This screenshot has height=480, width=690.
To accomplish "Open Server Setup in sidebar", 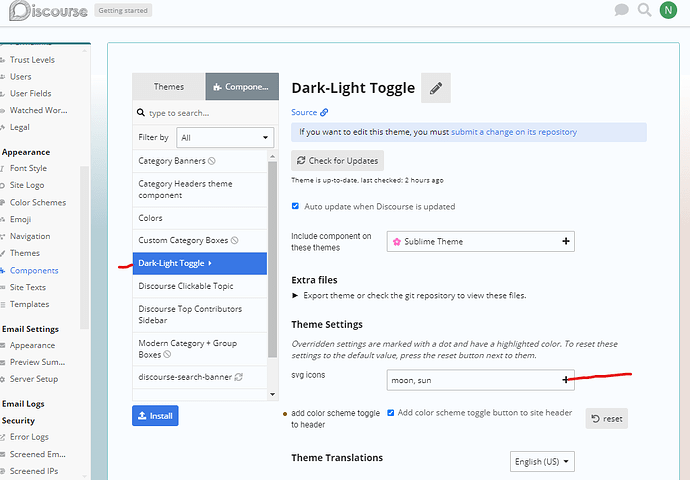I will tap(34, 379).
